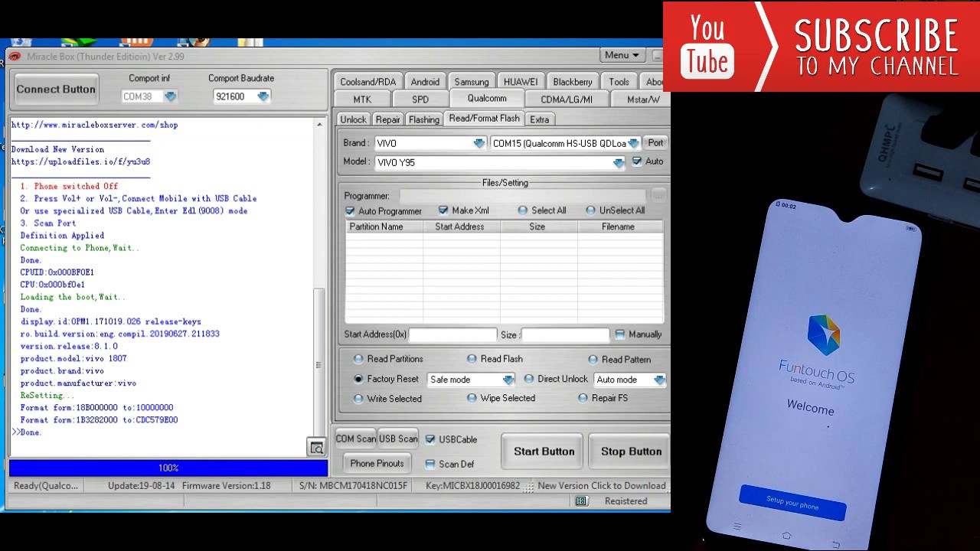Select Read Pattern option
The image size is (980, 551).
tap(593, 360)
